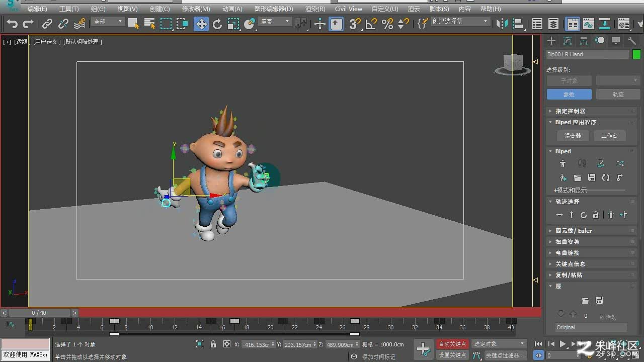
Task: Open the 视图(V) menu
Action: point(127,9)
